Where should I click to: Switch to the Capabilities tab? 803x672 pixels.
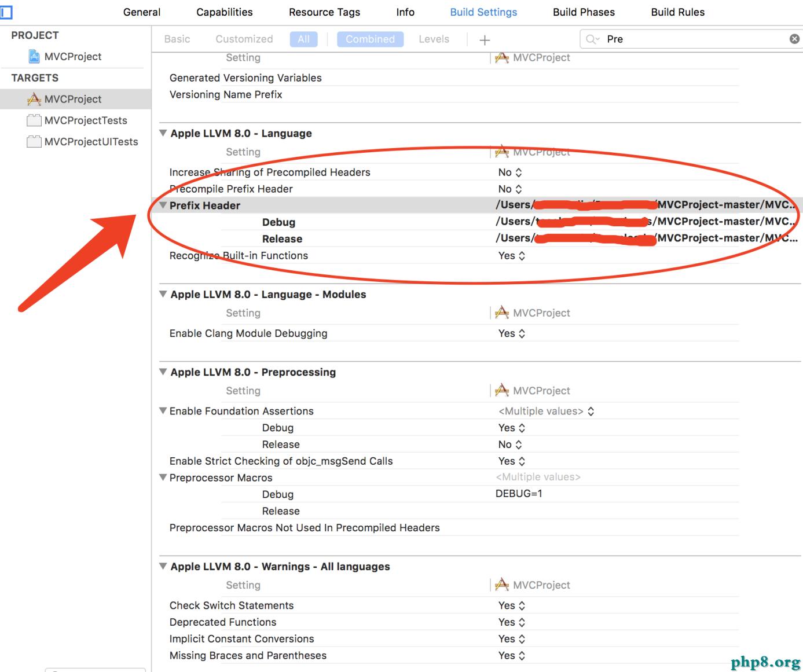(224, 12)
